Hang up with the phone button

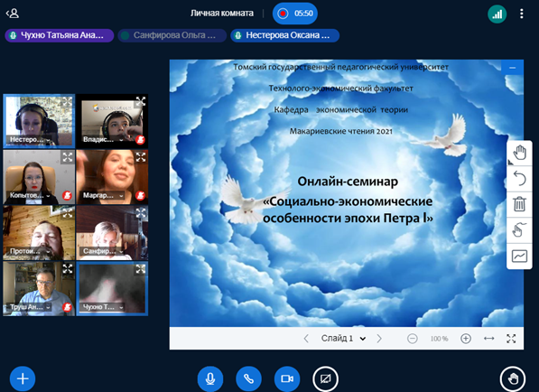(248, 379)
